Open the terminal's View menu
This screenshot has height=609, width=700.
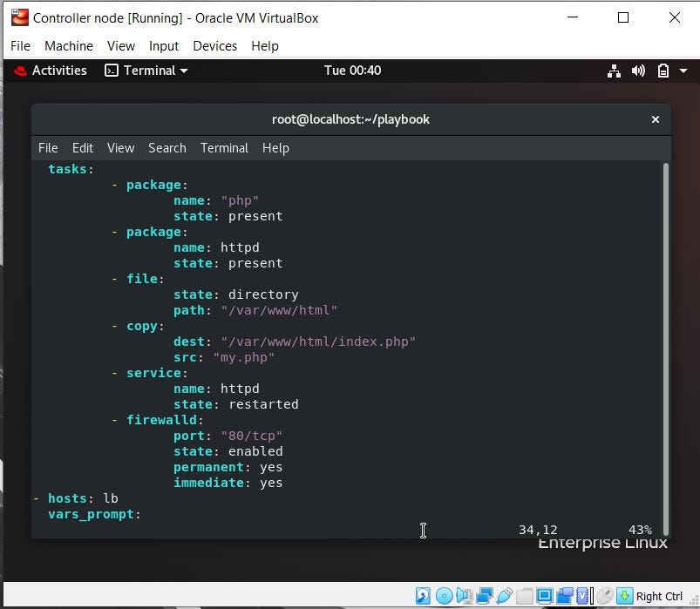120,148
